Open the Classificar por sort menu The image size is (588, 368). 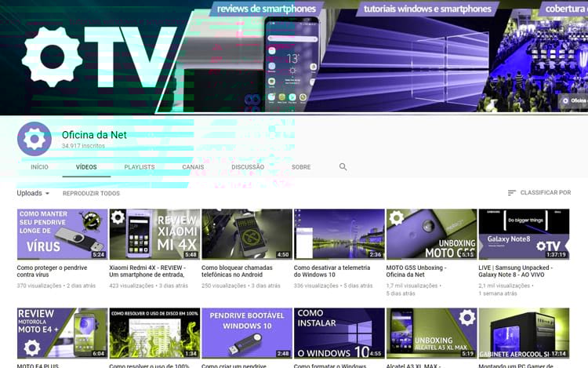click(x=539, y=192)
